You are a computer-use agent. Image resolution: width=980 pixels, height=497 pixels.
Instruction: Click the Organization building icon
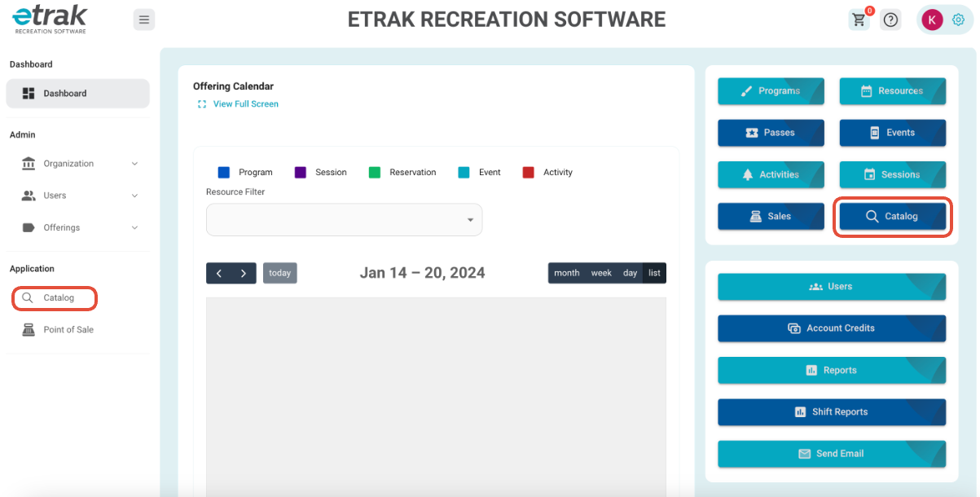click(x=29, y=163)
